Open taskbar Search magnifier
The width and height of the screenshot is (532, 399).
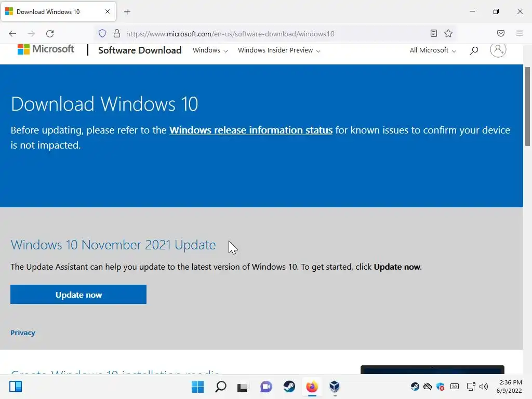tap(220, 387)
